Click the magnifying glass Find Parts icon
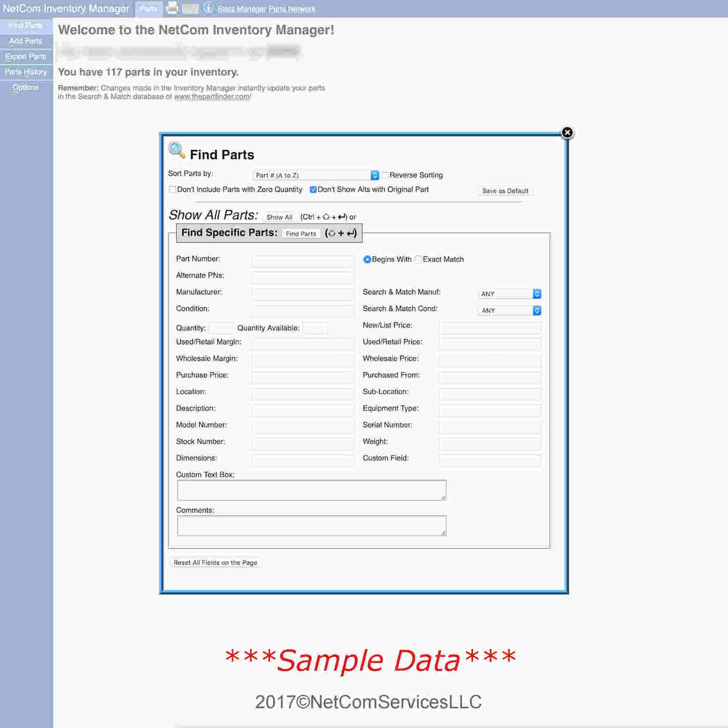Screen dimensions: 728x728 point(177,150)
